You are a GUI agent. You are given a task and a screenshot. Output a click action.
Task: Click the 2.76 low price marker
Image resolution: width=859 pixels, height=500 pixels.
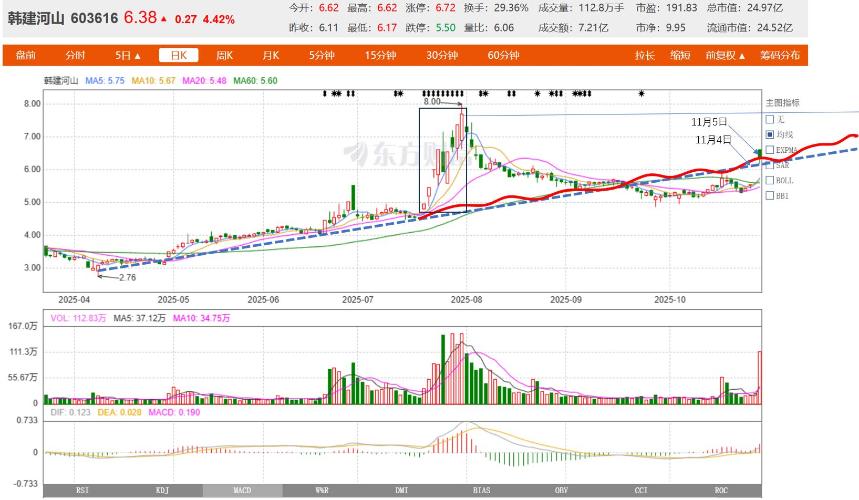(x=128, y=278)
